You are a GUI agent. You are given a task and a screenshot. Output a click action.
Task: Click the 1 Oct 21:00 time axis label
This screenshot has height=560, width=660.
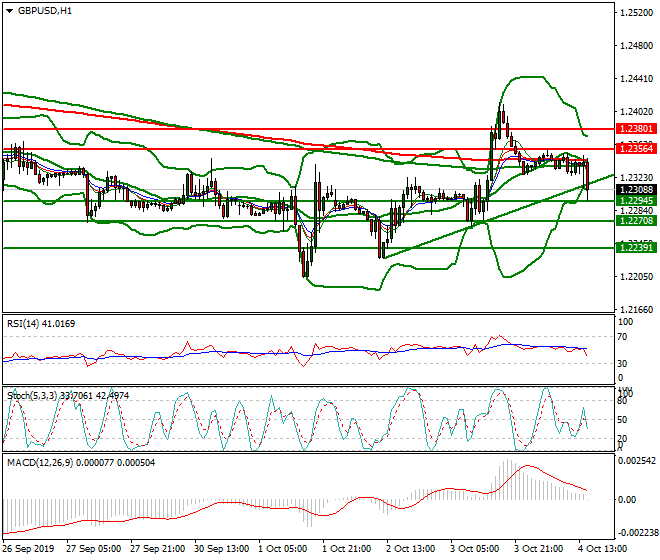click(x=346, y=549)
